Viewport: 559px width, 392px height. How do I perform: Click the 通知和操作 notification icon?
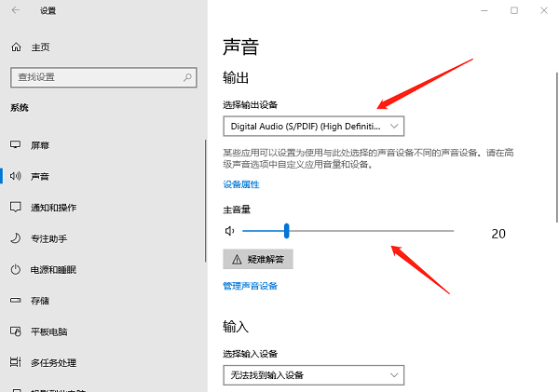click(x=15, y=207)
